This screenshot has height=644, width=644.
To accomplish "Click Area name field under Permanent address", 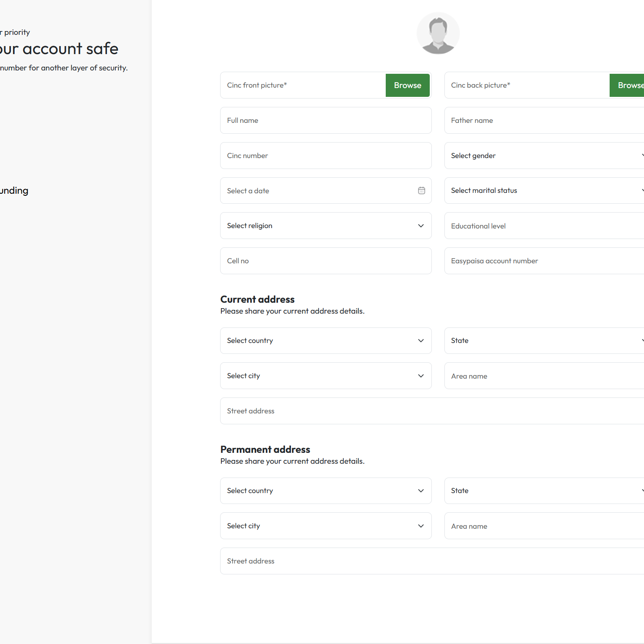I will (x=544, y=526).
